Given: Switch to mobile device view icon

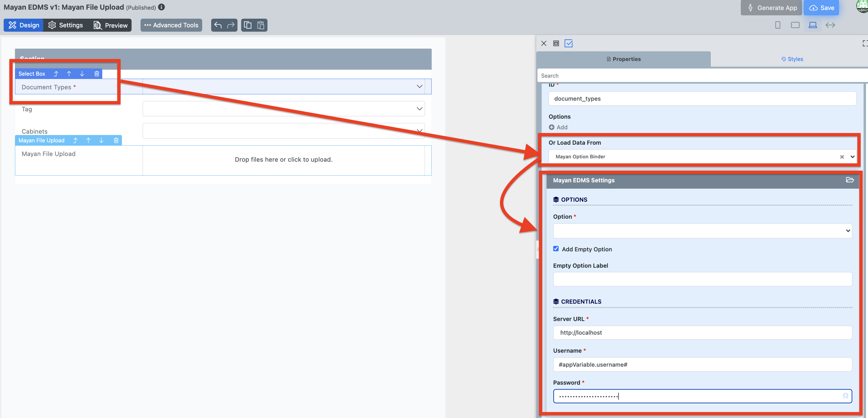Looking at the screenshot, I should pos(777,25).
